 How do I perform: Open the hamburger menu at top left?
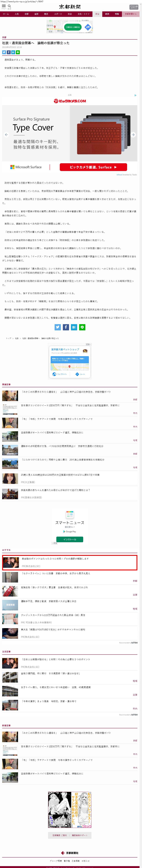[4, 6]
